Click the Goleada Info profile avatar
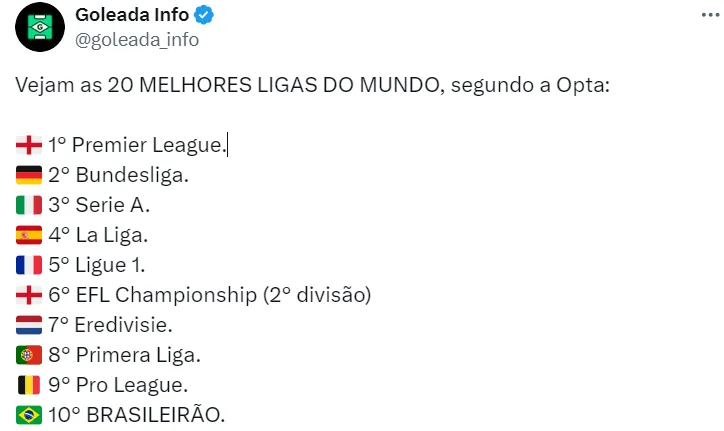The height and width of the screenshot is (431, 724). point(39,27)
